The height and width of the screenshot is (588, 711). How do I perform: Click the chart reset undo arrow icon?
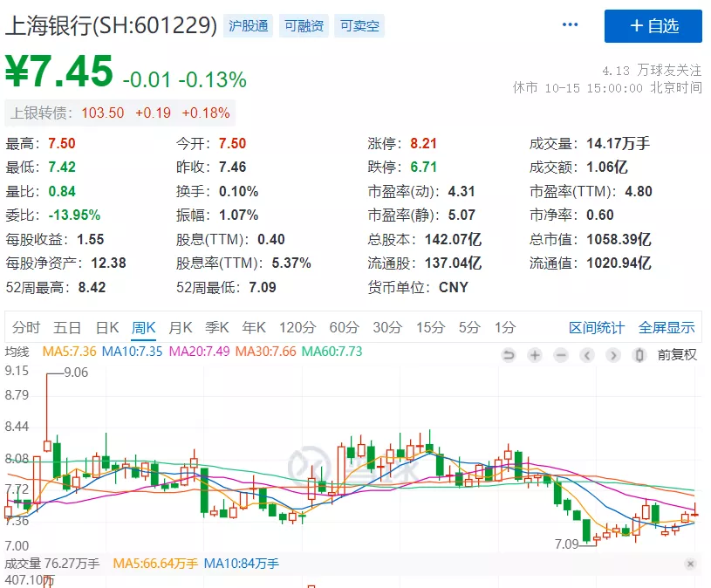[x=509, y=355]
